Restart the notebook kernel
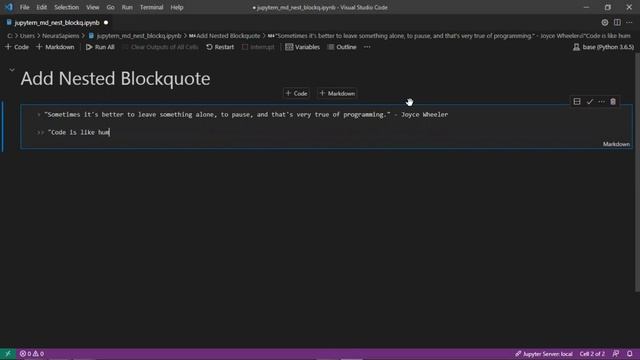Viewport: 640px width, 360px height. coord(220,47)
